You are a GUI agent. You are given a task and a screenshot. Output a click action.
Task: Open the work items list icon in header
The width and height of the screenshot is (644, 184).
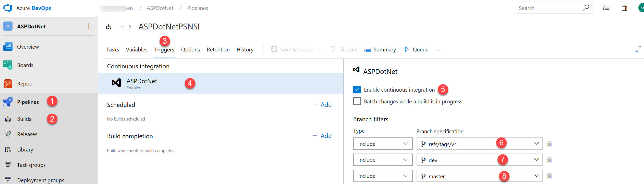pyautogui.click(x=606, y=8)
